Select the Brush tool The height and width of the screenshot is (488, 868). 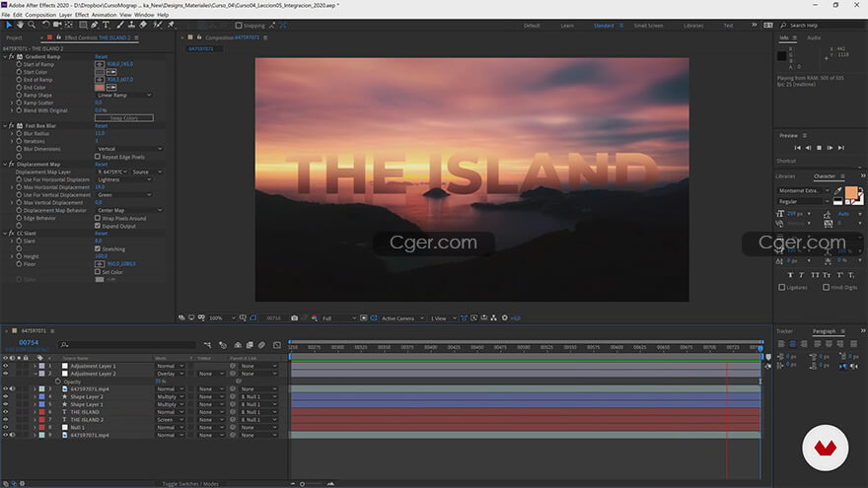pyautogui.click(x=120, y=25)
